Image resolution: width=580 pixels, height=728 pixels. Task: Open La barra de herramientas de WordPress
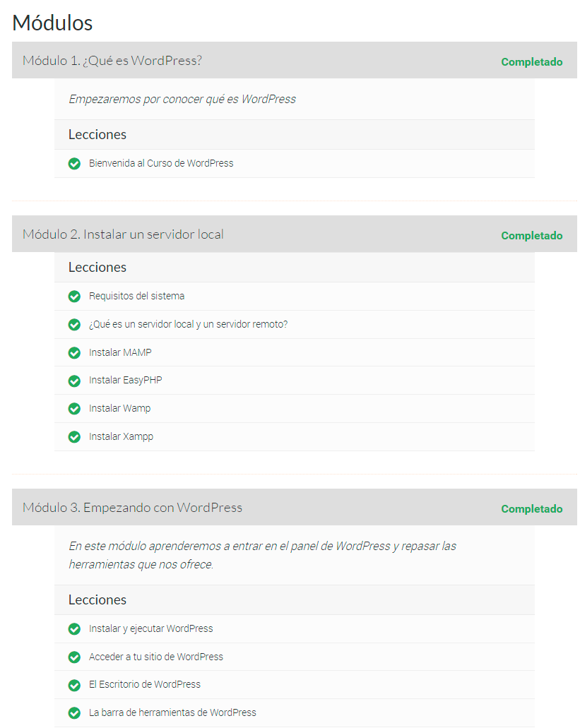(172, 713)
